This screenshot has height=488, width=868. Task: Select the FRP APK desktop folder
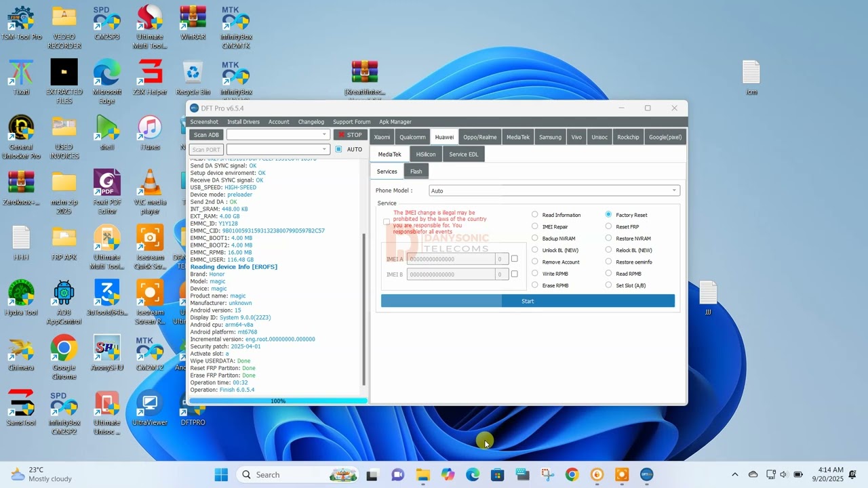coord(64,243)
